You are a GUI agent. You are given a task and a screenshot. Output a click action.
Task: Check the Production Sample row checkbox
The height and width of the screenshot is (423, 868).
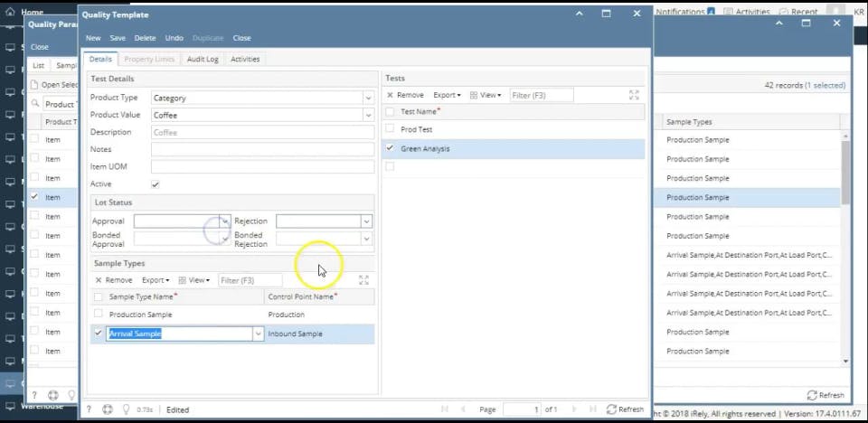point(98,314)
